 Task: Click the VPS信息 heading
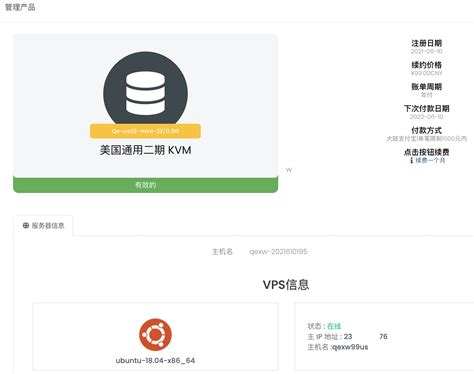tap(286, 285)
